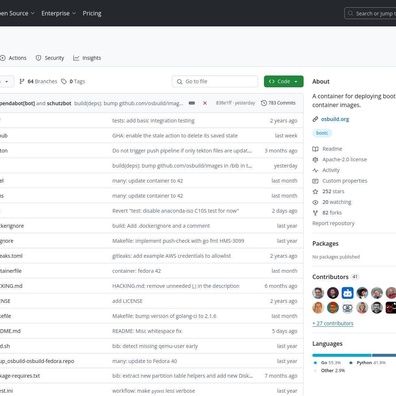
Task: Open commit 'README: Misc whitespace fix'
Action: click(x=147, y=331)
